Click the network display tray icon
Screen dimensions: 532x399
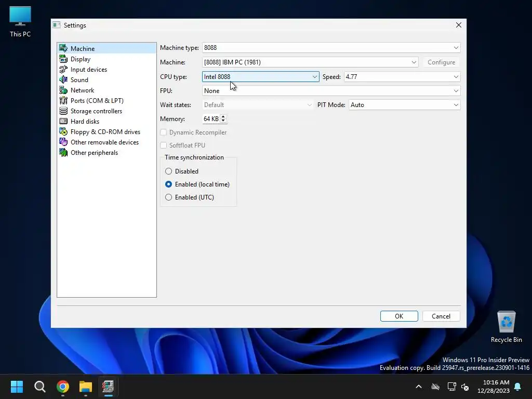(451, 387)
